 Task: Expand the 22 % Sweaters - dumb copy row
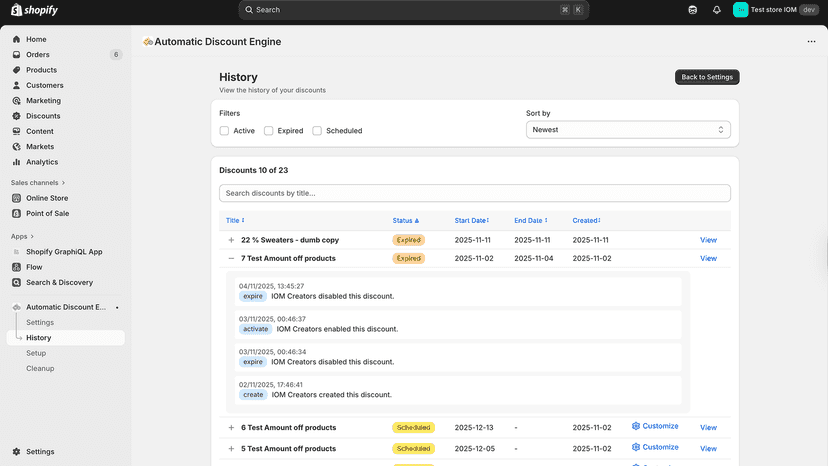[231, 240]
